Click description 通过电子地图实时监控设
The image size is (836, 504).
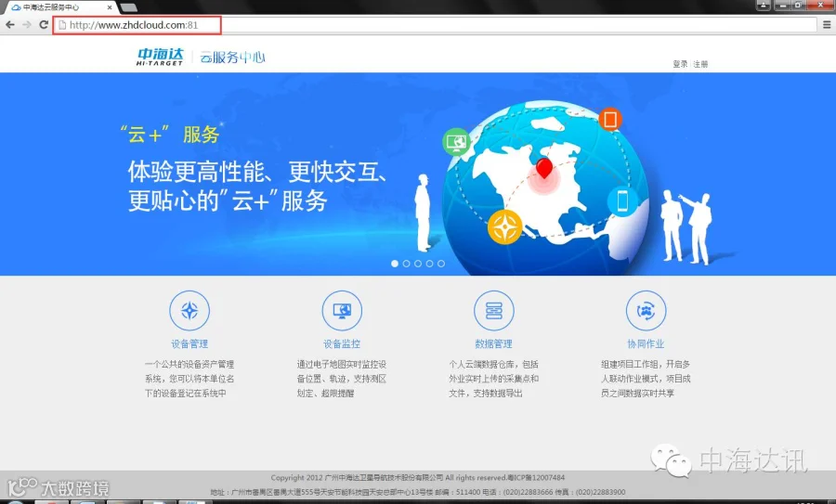(x=342, y=365)
